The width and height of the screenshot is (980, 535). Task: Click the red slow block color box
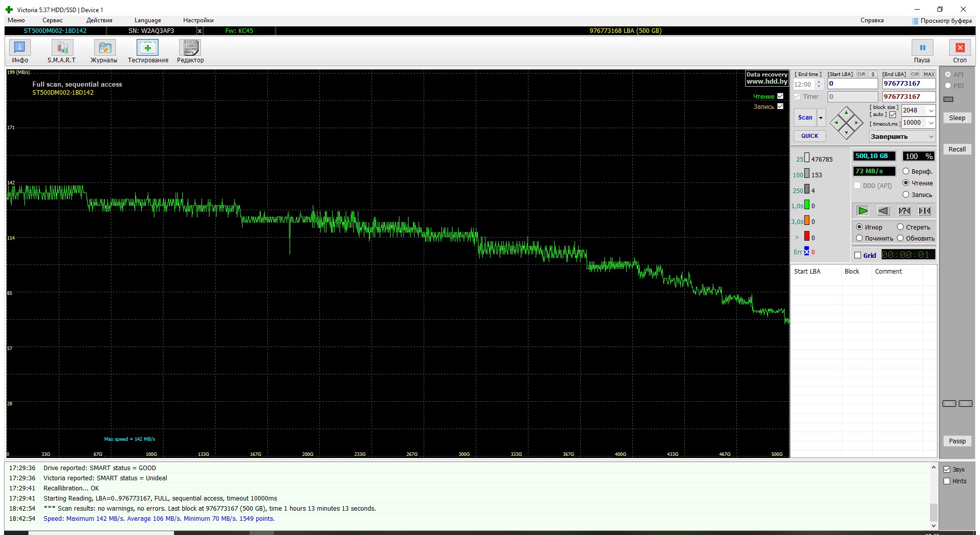807,236
